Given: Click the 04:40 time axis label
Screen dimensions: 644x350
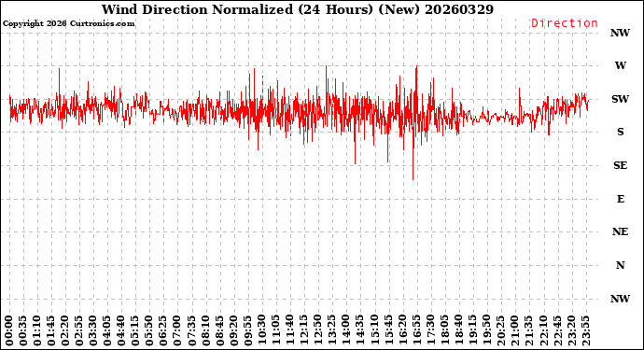Looking at the screenshot, I should [121, 330].
